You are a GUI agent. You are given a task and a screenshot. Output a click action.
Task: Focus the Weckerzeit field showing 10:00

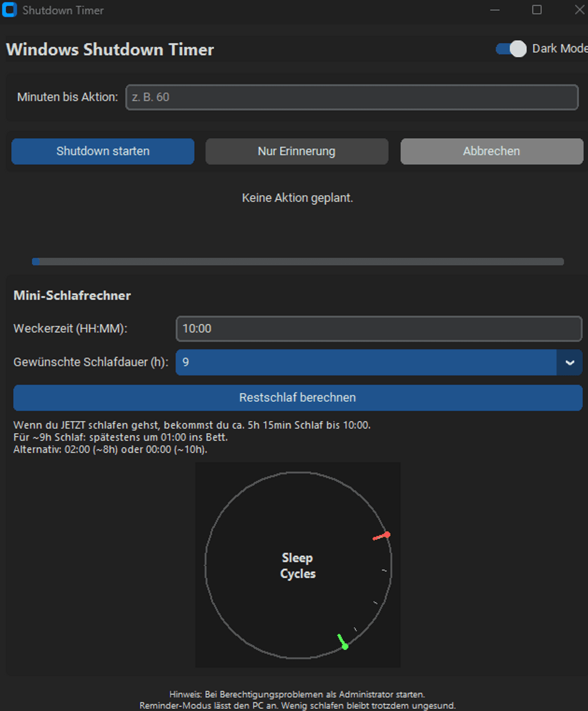(379, 328)
